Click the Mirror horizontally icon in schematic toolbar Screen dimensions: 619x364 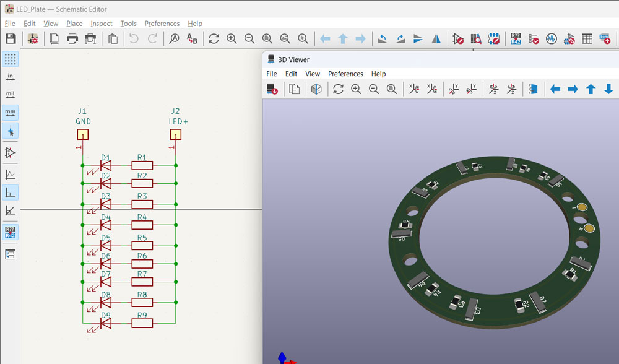click(436, 39)
